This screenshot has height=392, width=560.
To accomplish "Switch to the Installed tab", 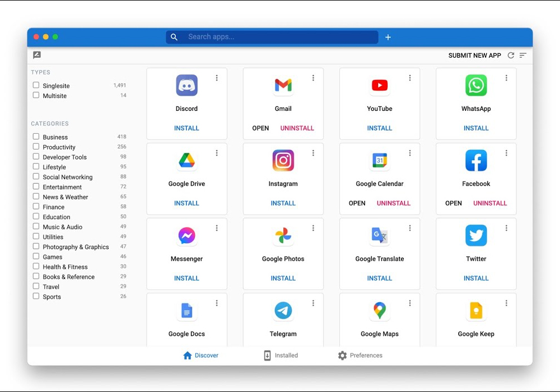I will [281, 356].
